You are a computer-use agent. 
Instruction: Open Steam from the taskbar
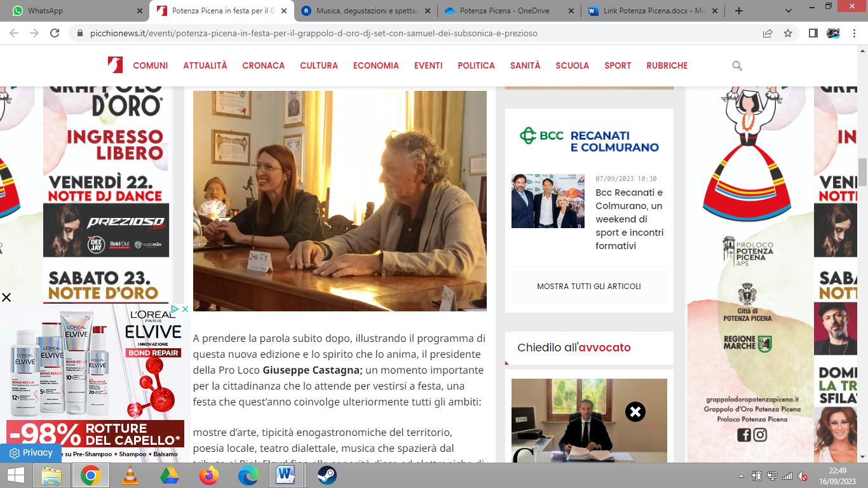(327, 475)
